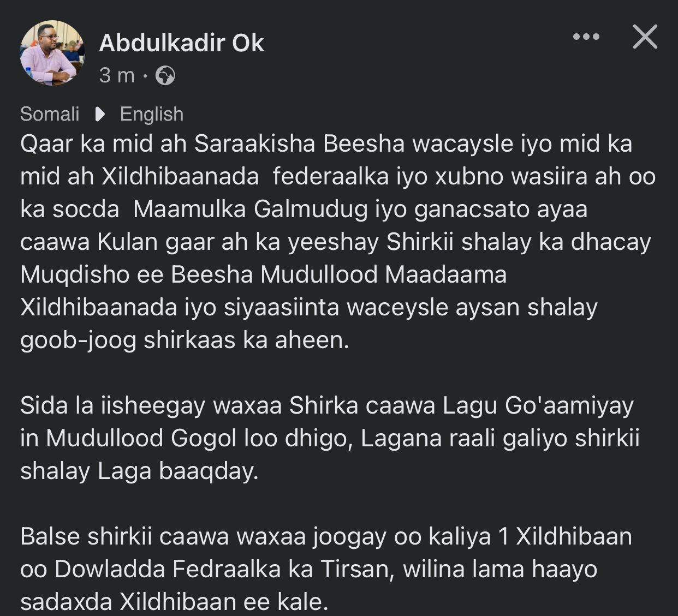Click the word "Galmudug" in the post
The height and width of the screenshot is (616, 678).
coord(311,210)
